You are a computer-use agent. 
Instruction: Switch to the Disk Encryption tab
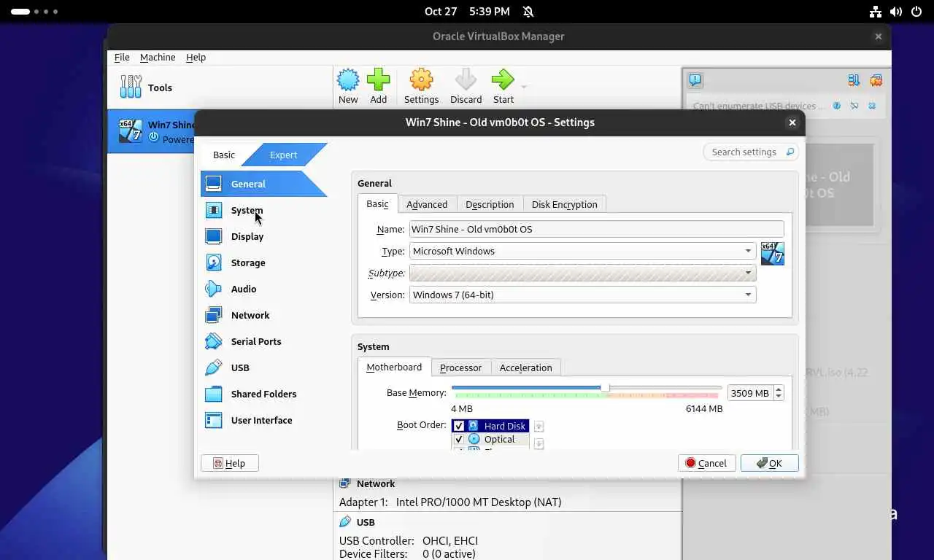(564, 204)
